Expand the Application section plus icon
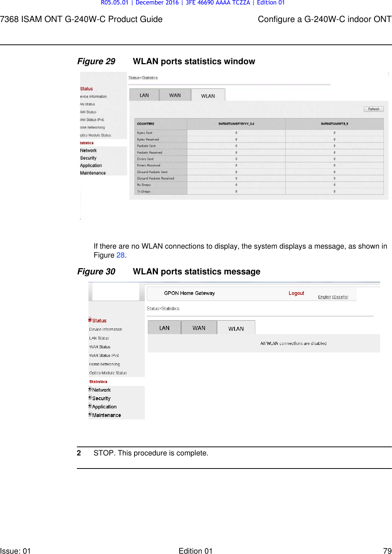Image resolution: width=392 pixels, height=554 pixels. [x=90, y=405]
